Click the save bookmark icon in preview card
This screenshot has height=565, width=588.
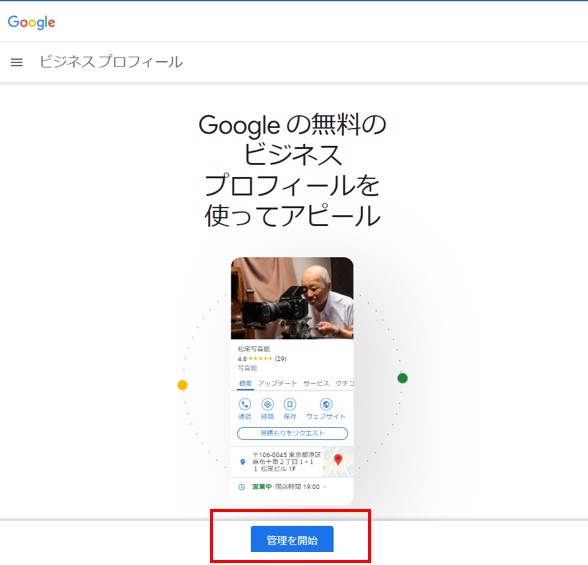(x=290, y=404)
